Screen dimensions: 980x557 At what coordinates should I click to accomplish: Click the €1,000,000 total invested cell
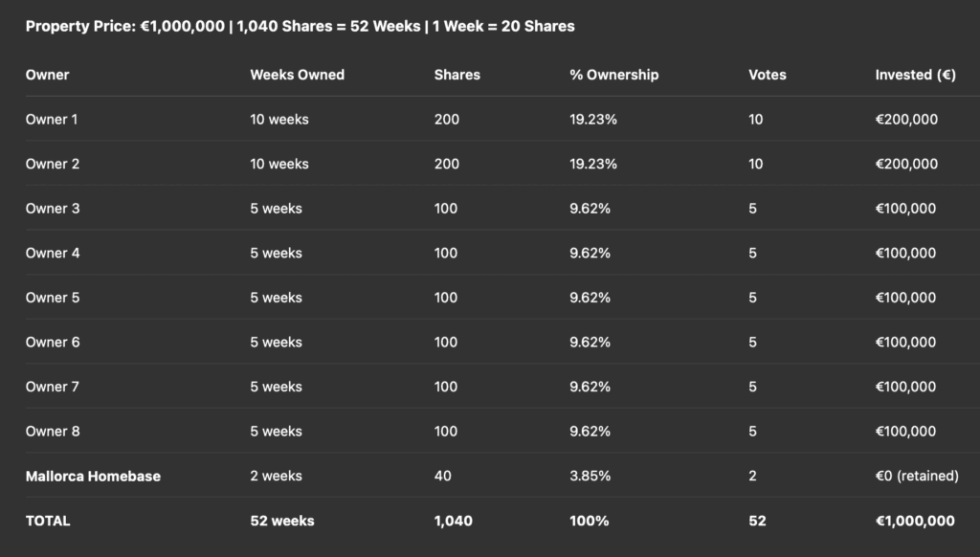(914, 521)
